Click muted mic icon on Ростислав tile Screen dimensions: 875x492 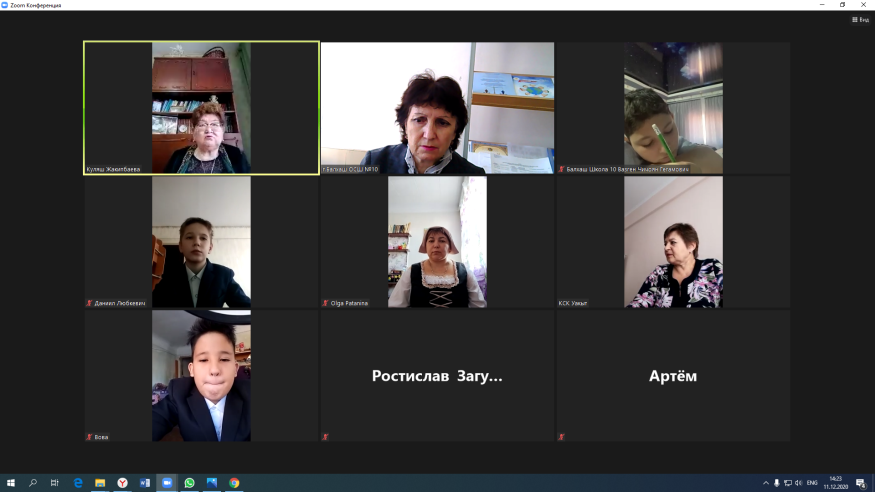click(326, 437)
